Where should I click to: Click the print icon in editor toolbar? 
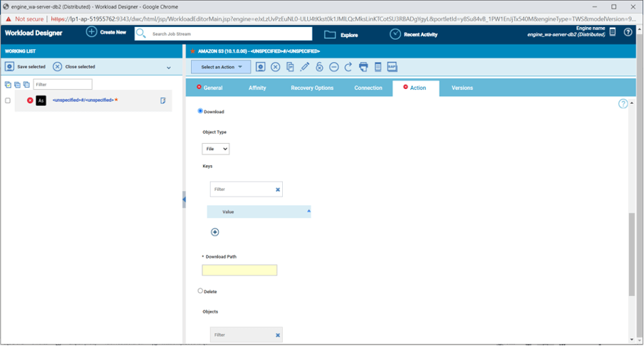[363, 67]
